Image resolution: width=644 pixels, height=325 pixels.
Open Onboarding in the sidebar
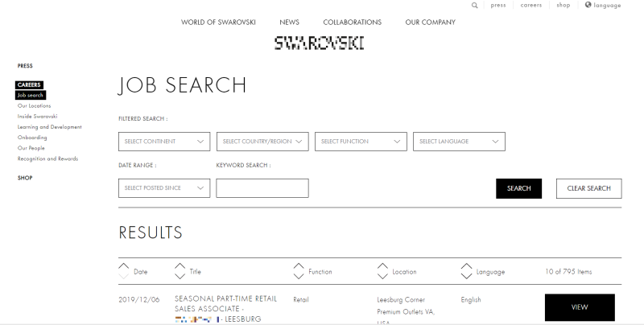(32, 138)
